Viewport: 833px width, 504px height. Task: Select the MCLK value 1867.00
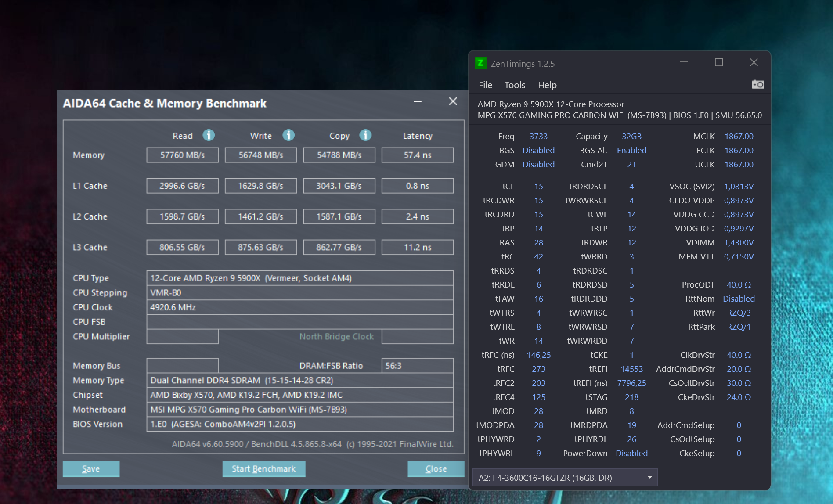click(739, 137)
